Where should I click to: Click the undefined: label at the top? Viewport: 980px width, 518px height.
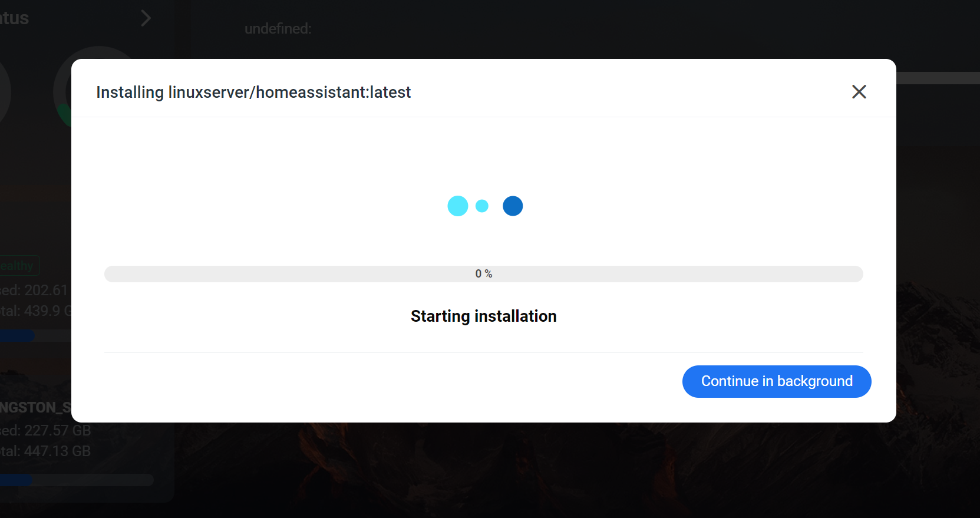pyautogui.click(x=278, y=28)
